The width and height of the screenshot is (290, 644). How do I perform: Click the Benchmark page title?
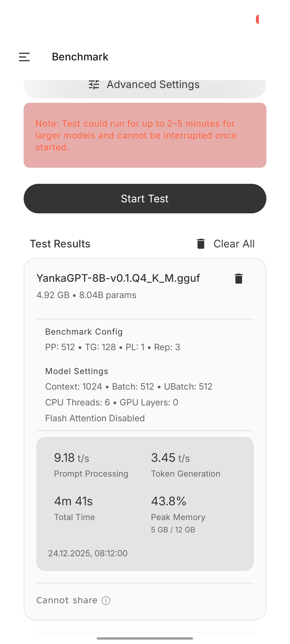tap(80, 57)
